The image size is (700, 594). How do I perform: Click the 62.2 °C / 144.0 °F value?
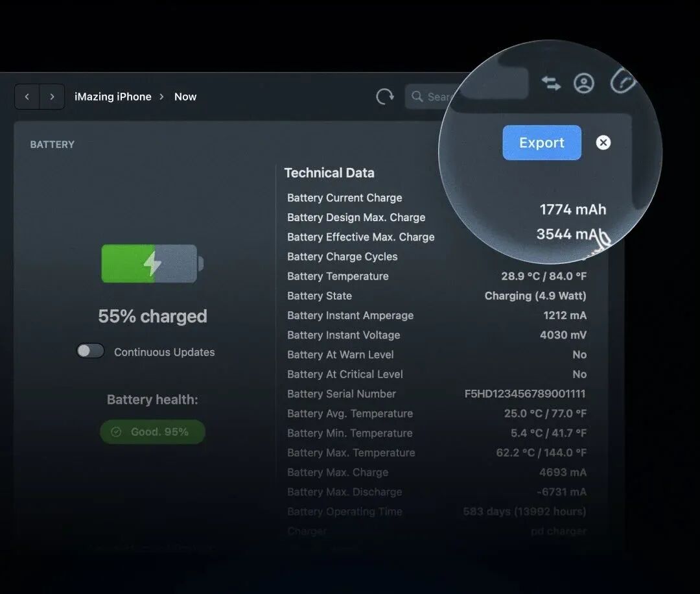tap(541, 453)
